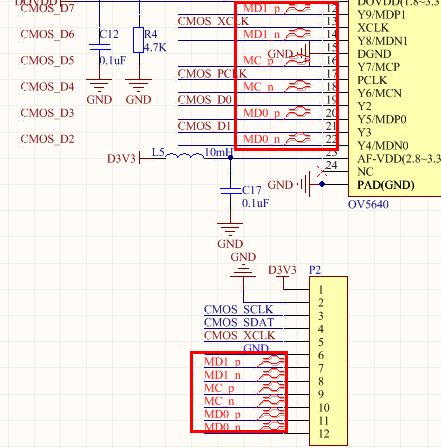
Task: Select the CMOS_SCLK net label
Action: pyautogui.click(x=238, y=309)
